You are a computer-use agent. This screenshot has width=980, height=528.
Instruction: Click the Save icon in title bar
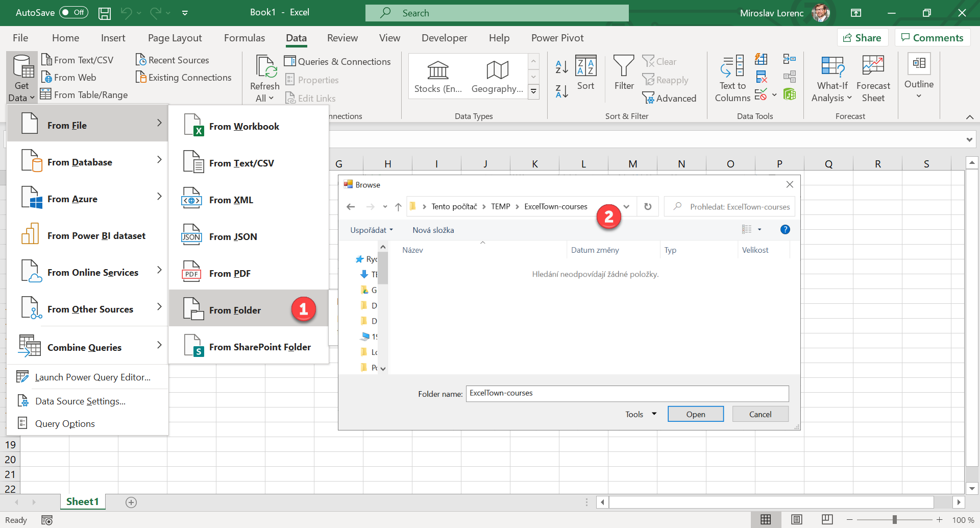105,13
